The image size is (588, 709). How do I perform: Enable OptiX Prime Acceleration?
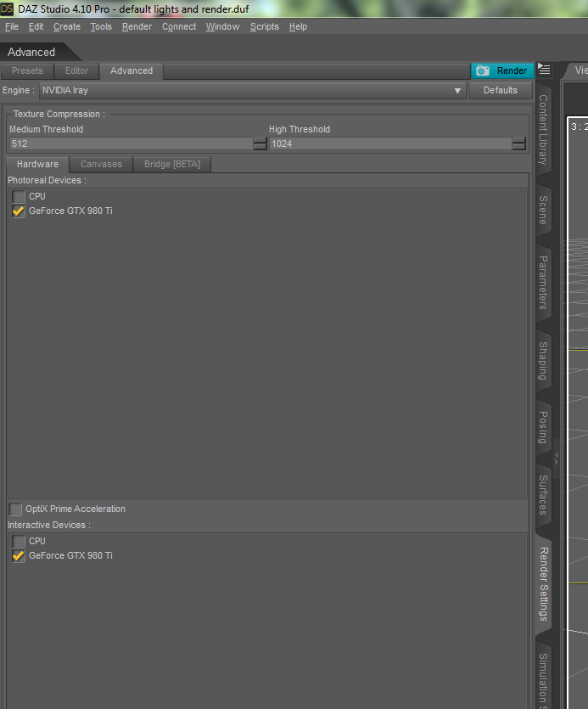pos(15,509)
